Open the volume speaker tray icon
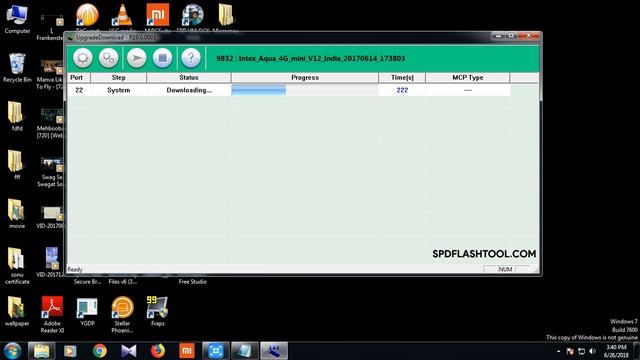This screenshot has width=640, height=360. point(593,351)
